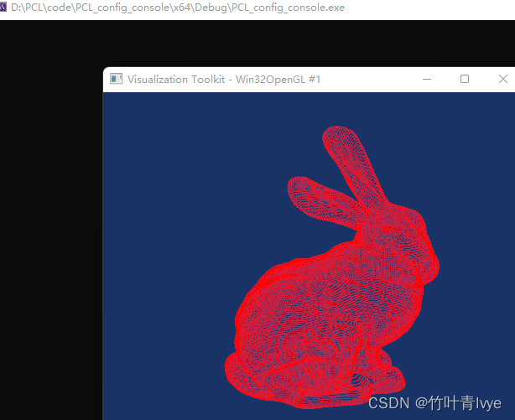Click the PCL_config_console.exe path title text
Screen dimensions: 515x420
click(178, 8)
